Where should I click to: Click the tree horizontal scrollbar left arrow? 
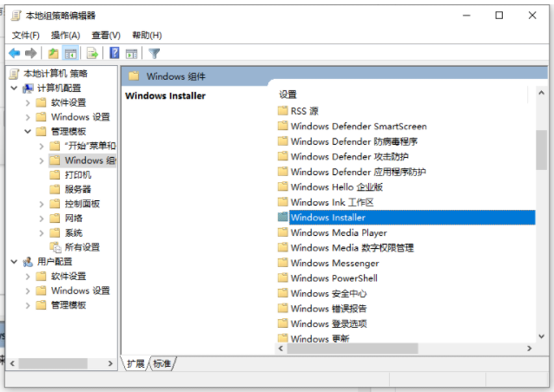(13, 363)
